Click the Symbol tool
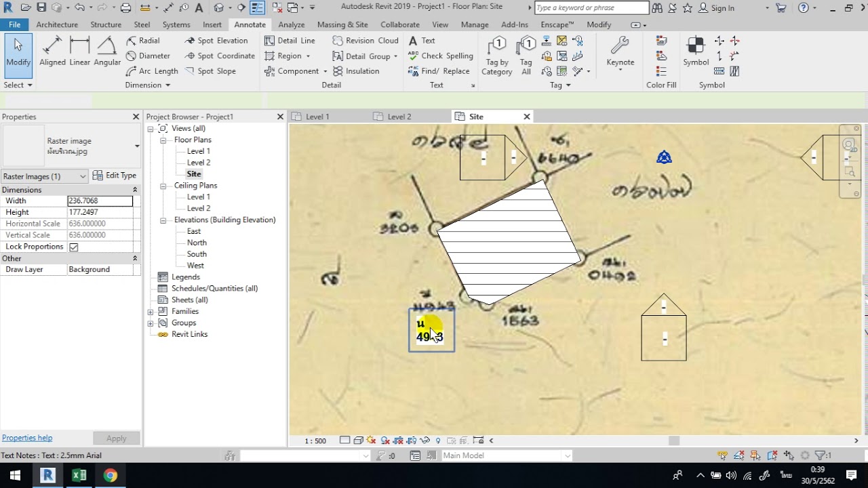 tap(696, 52)
